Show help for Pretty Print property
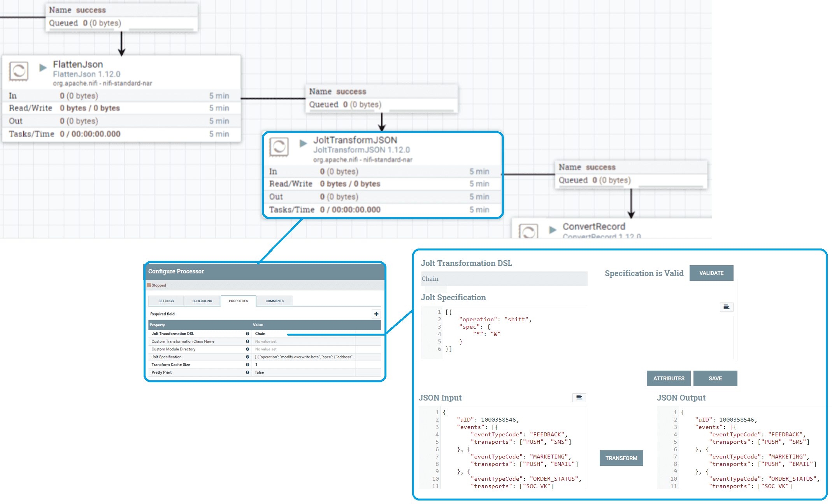Screen dimensions: 832x504 coord(247,373)
